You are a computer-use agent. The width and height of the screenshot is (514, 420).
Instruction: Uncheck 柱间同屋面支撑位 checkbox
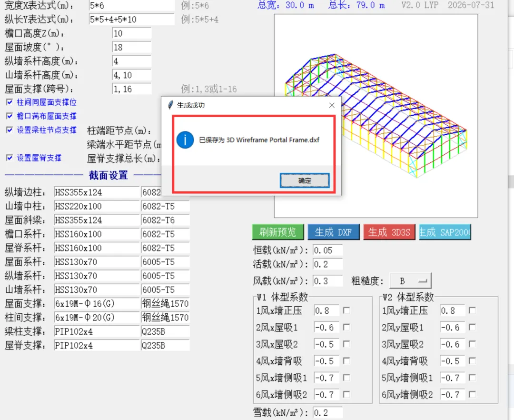click(x=10, y=102)
